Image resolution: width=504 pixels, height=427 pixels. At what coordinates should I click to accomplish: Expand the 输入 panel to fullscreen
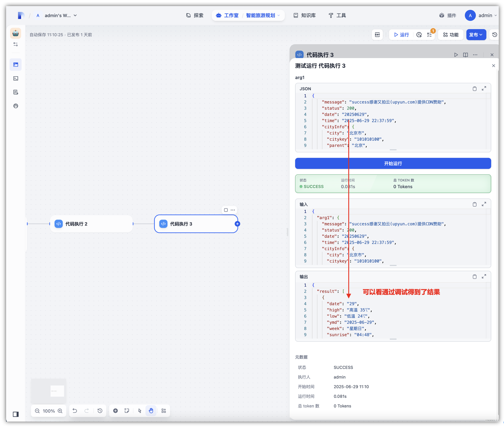(484, 204)
